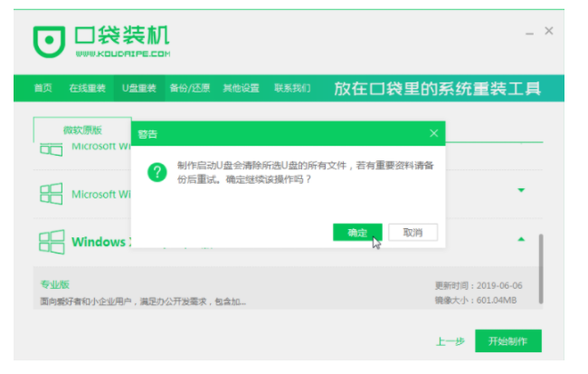
Task: Close the 警告 warning dialog with X
Action: (433, 133)
